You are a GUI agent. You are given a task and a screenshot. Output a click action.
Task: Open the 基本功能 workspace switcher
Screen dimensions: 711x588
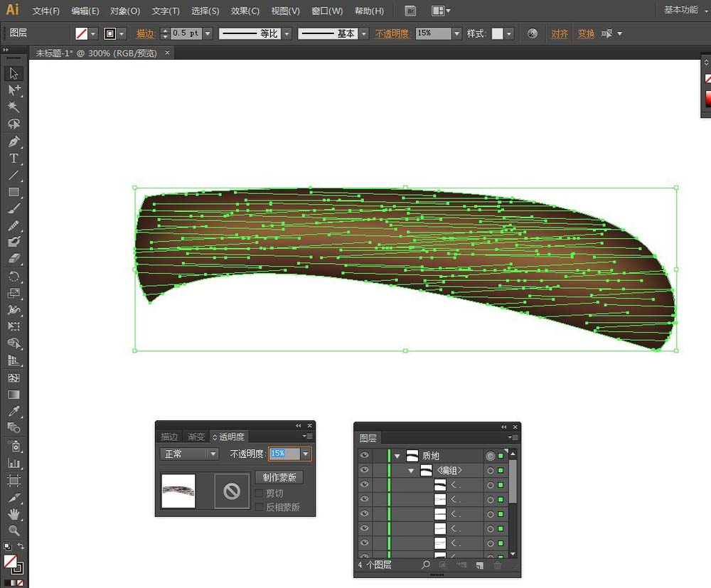pos(685,9)
